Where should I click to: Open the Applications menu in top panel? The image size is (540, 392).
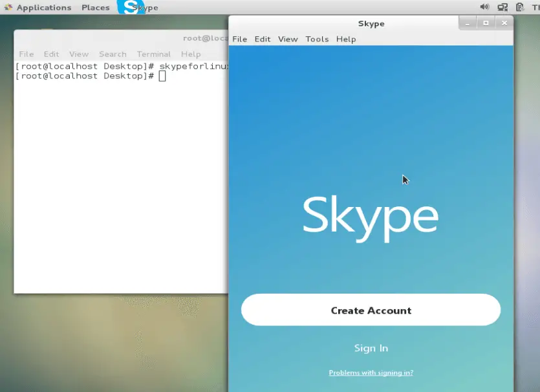click(38, 7)
